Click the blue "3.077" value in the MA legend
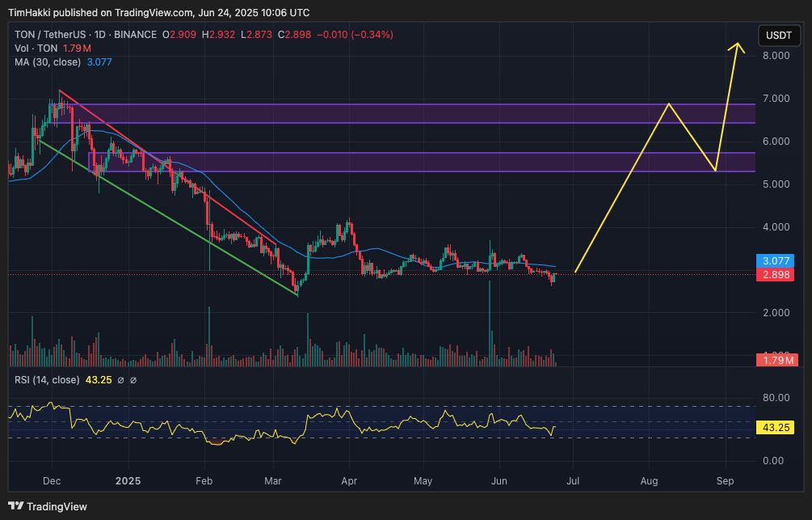 [x=99, y=62]
